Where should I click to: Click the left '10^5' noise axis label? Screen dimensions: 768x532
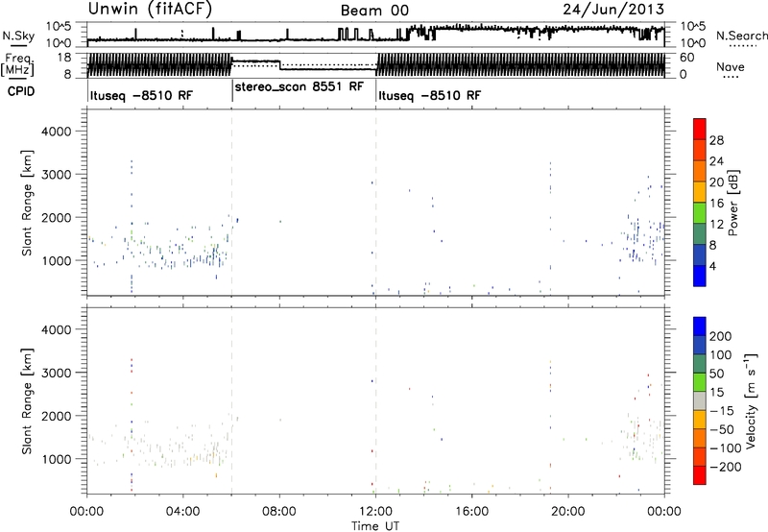(59, 27)
